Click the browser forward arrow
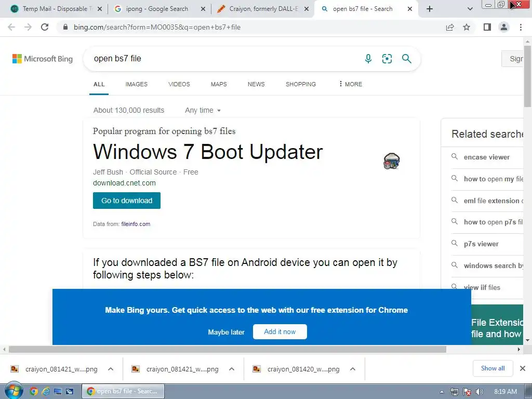 (x=28, y=27)
